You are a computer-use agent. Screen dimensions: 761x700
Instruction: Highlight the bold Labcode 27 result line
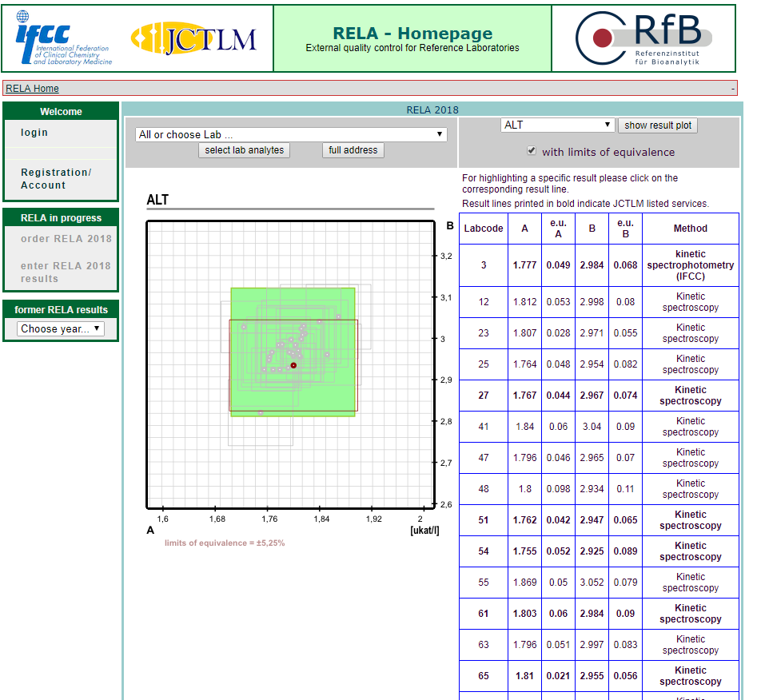599,396
